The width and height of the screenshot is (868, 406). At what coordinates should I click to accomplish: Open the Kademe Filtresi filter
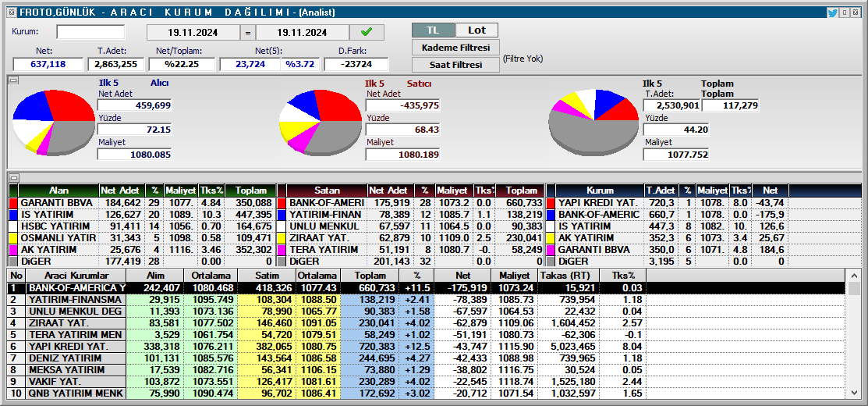tap(455, 47)
